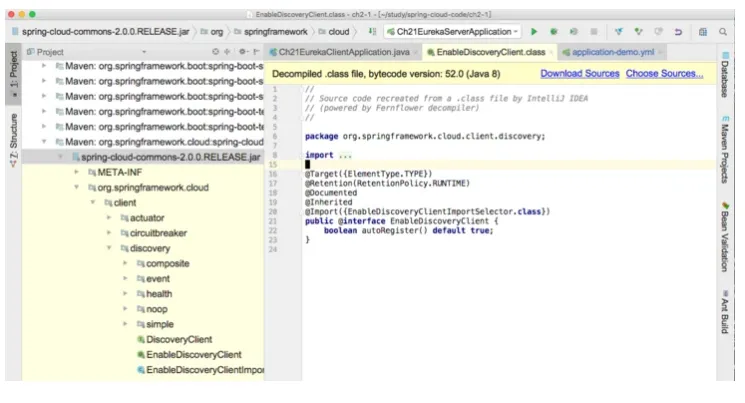Collapse the spring-cloud-commons jar node
This screenshot has height=403, width=745.
(60, 157)
